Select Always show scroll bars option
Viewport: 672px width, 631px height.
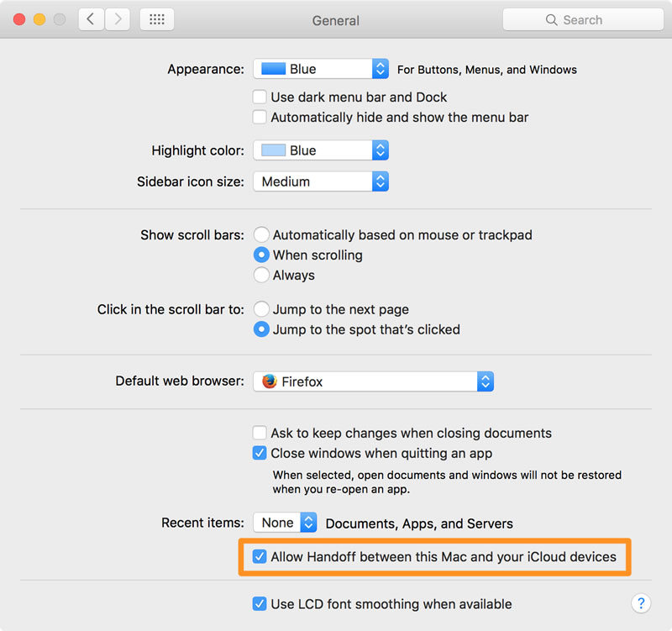coord(261,275)
